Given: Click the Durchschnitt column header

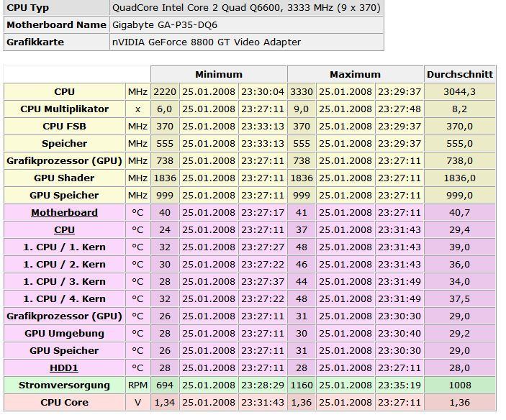Looking at the screenshot, I should pos(460,75).
